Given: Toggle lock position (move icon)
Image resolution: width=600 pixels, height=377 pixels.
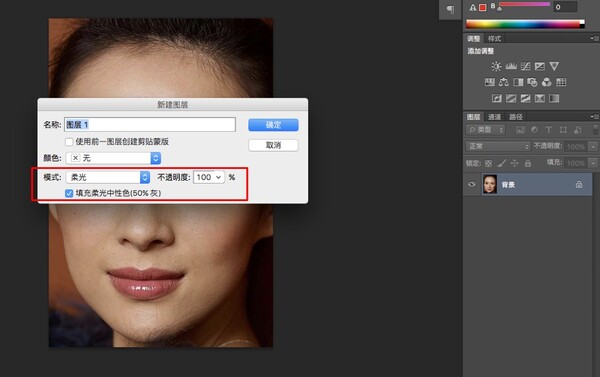Looking at the screenshot, I should click(515, 163).
